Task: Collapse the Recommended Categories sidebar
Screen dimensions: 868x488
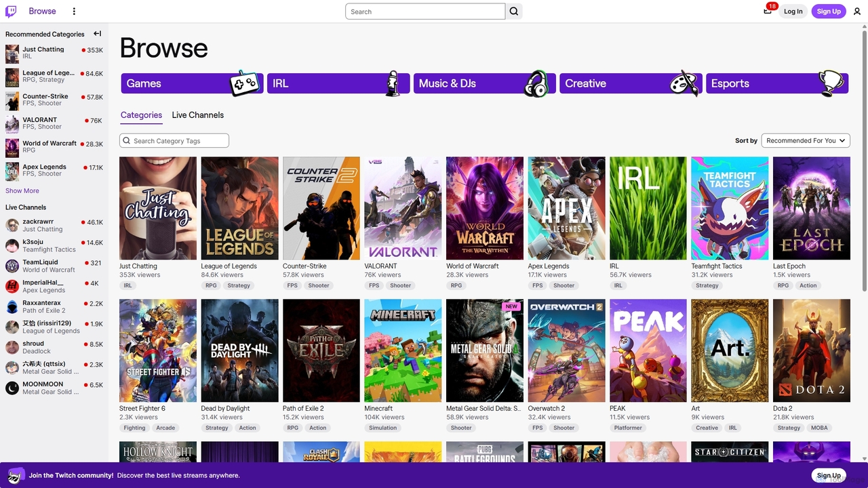Action: 98,34
